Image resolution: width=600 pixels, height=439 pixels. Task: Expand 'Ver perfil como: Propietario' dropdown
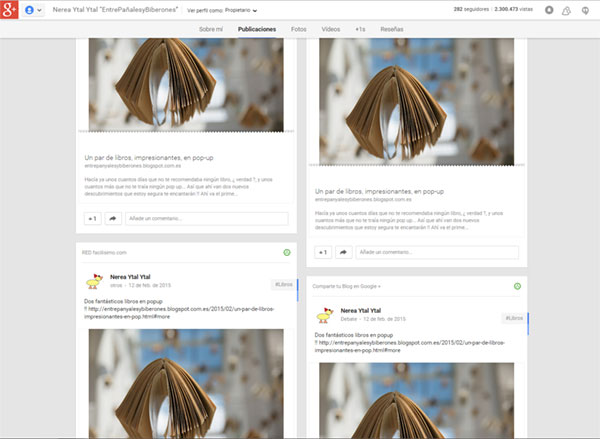[222, 10]
